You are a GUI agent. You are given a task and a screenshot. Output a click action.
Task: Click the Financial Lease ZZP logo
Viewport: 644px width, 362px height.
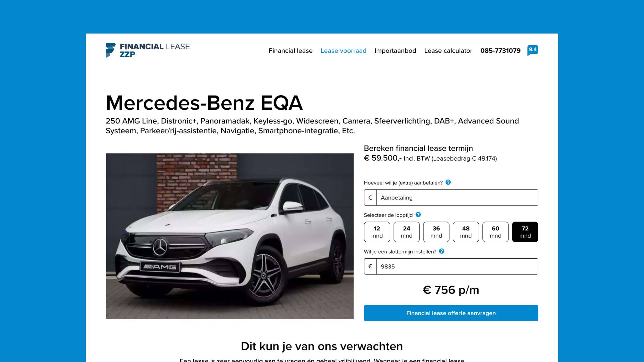point(148,50)
